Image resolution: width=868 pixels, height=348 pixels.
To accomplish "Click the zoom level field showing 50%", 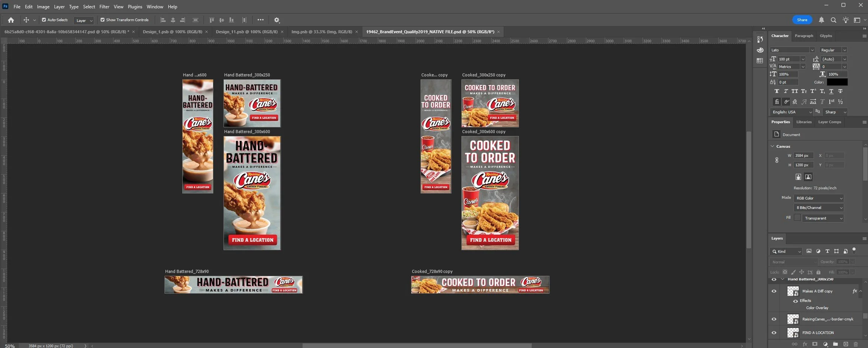I will click(x=10, y=346).
